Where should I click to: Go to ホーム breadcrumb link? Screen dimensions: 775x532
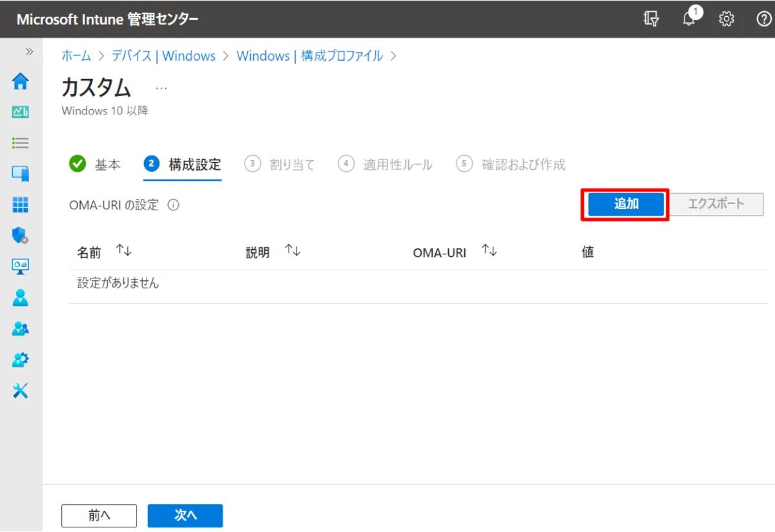coord(76,56)
